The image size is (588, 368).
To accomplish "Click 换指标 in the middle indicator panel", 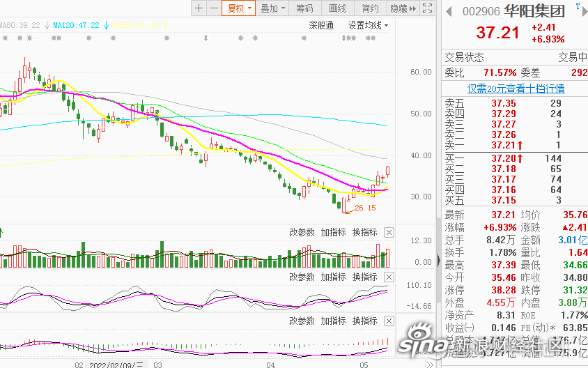I will point(364,277).
